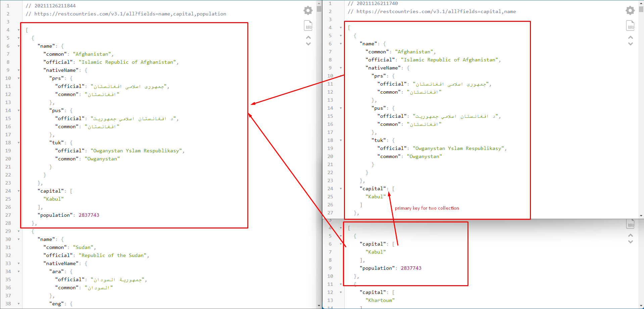Jump down with left pane's down chevron

[x=308, y=44]
